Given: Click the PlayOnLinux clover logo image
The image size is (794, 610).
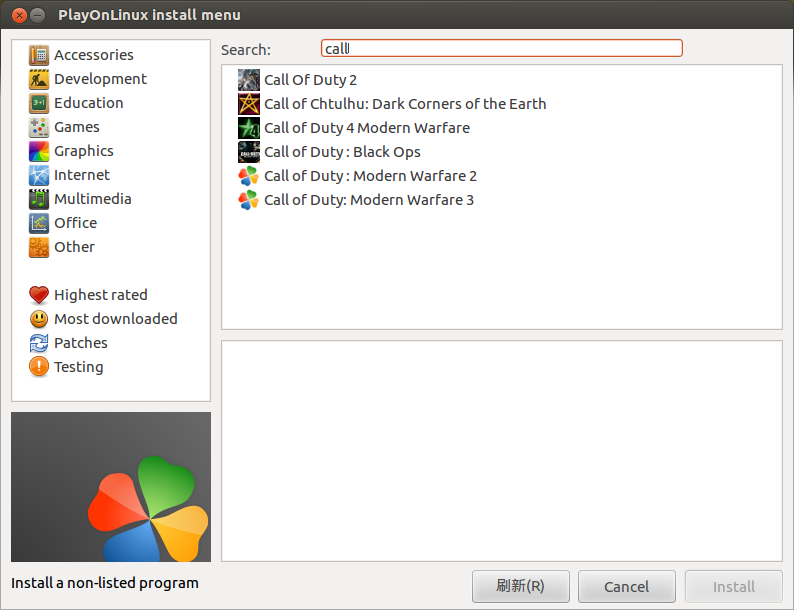Looking at the screenshot, I should coord(111,486).
